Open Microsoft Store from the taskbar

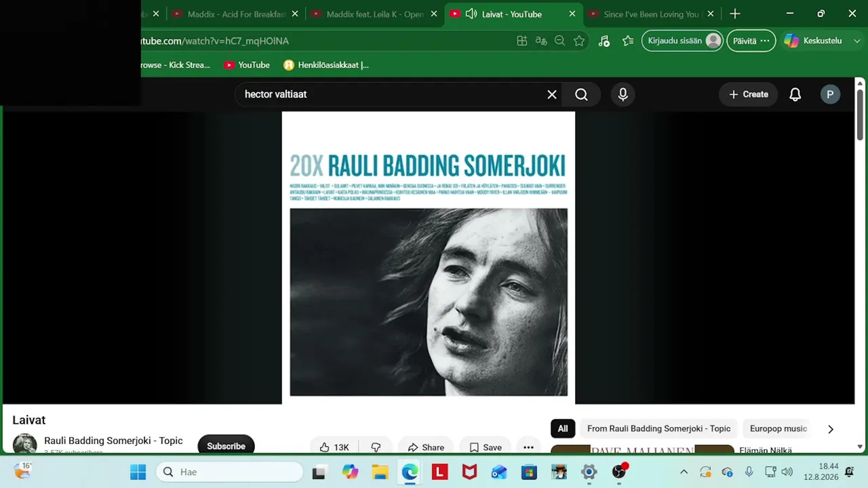coord(529,472)
